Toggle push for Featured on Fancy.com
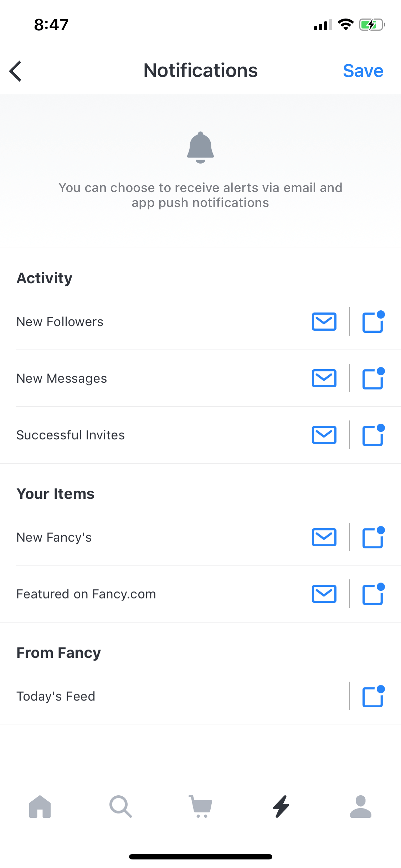The height and width of the screenshot is (868, 401). 374,594
